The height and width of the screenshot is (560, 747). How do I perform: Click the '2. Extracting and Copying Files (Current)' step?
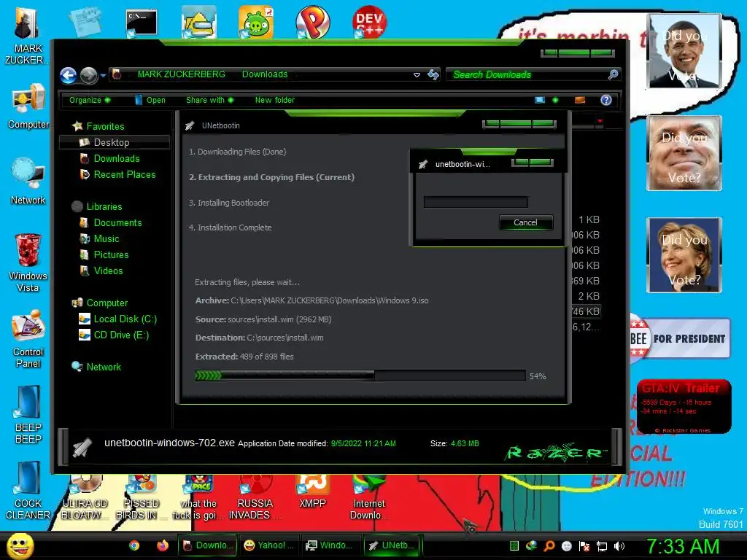(x=271, y=177)
